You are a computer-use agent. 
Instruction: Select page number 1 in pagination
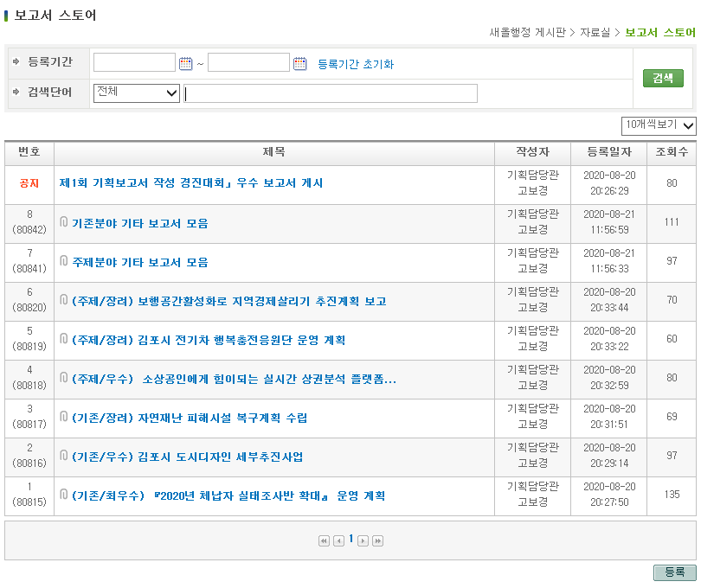coord(351,539)
